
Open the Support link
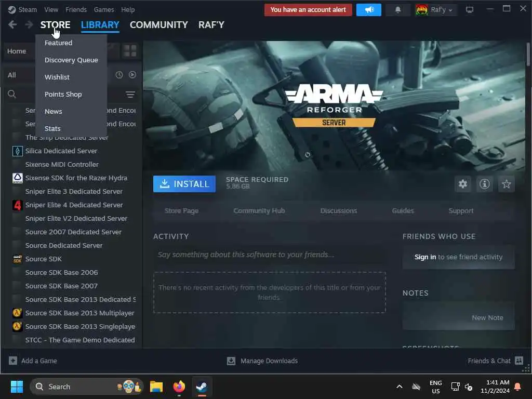tap(461, 211)
